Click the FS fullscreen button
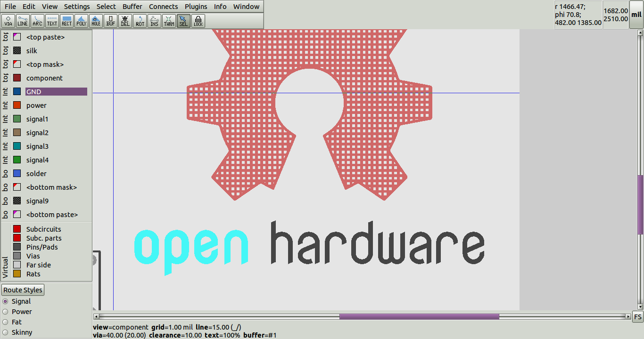 637,316
